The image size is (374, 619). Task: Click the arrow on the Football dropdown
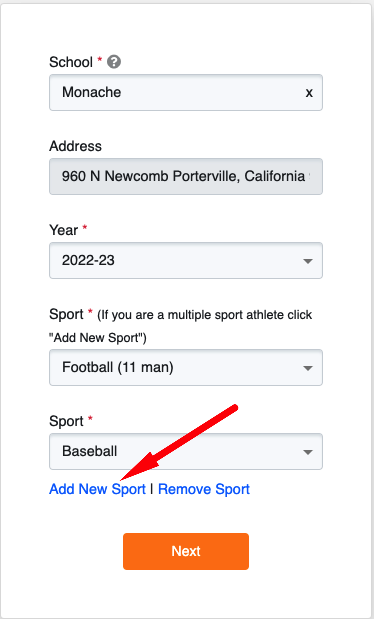pyautogui.click(x=308, y=368)
